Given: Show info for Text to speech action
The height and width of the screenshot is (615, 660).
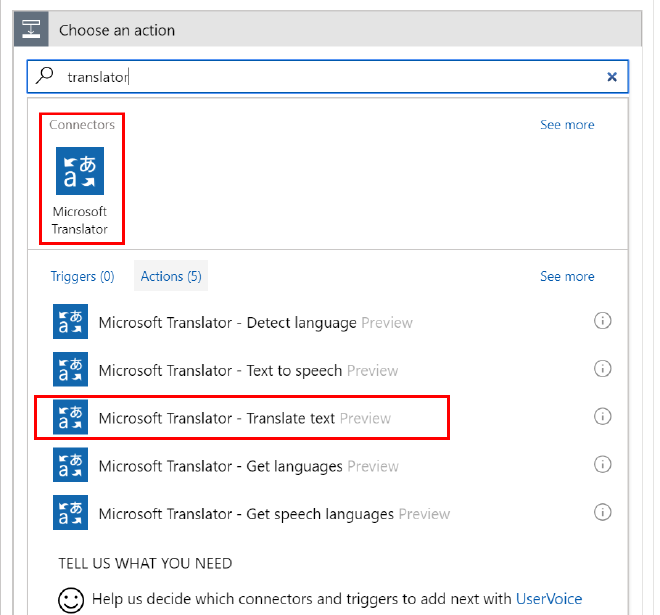Looking at the screenshot, I should 602,369.
